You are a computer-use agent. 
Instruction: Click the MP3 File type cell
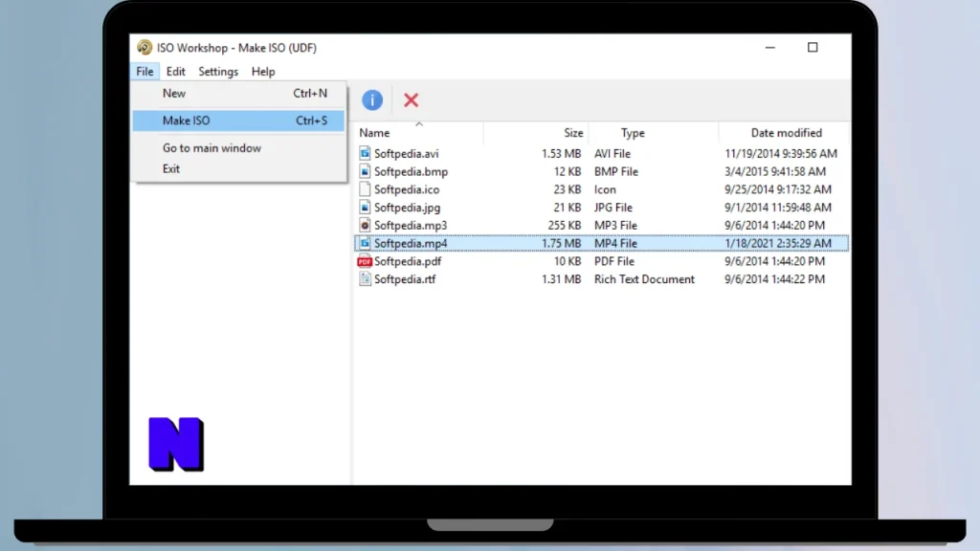click(x=615, y=226)
